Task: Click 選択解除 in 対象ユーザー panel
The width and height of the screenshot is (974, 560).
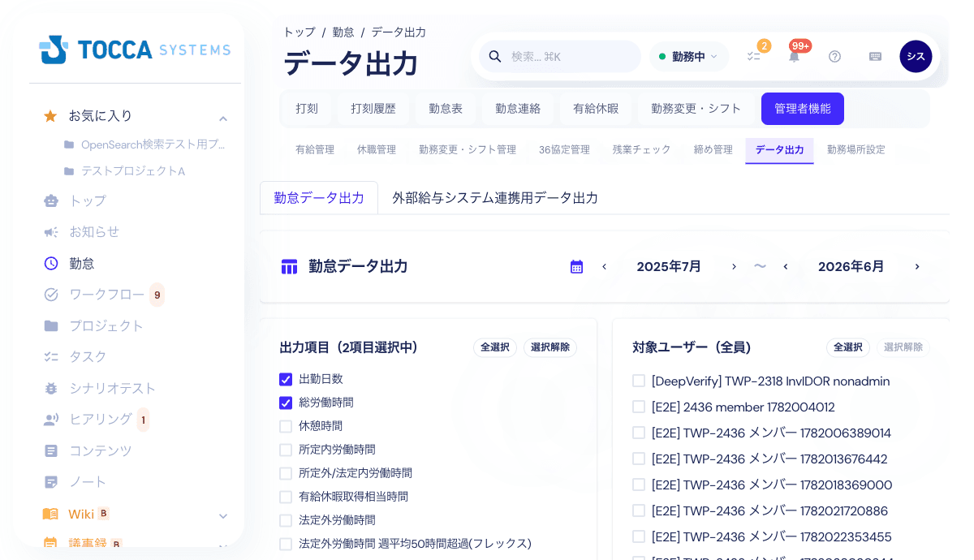Action: point(903,347)
